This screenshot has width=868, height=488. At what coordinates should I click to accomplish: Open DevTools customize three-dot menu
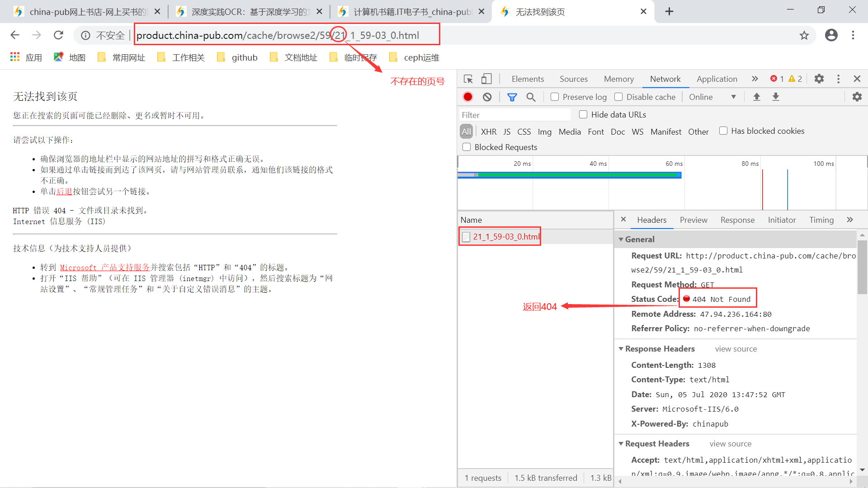tap(838, 79)
